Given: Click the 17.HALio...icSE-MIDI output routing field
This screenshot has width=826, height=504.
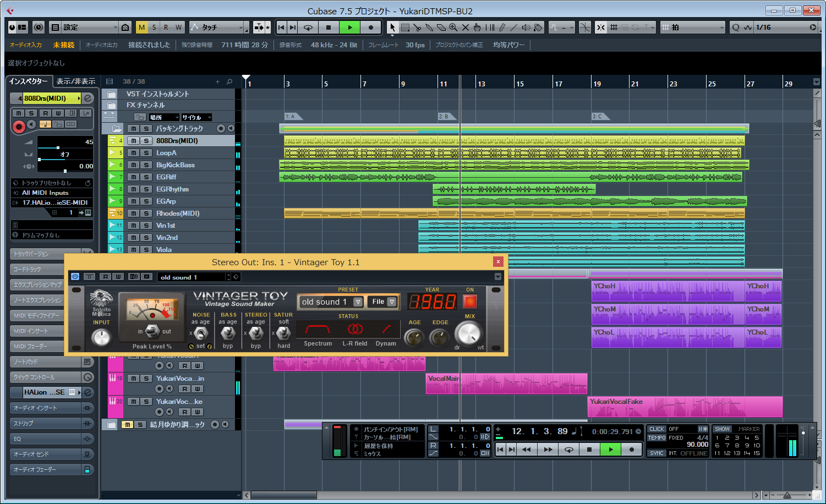Looking at the screenshot, I should click(52, 202).
